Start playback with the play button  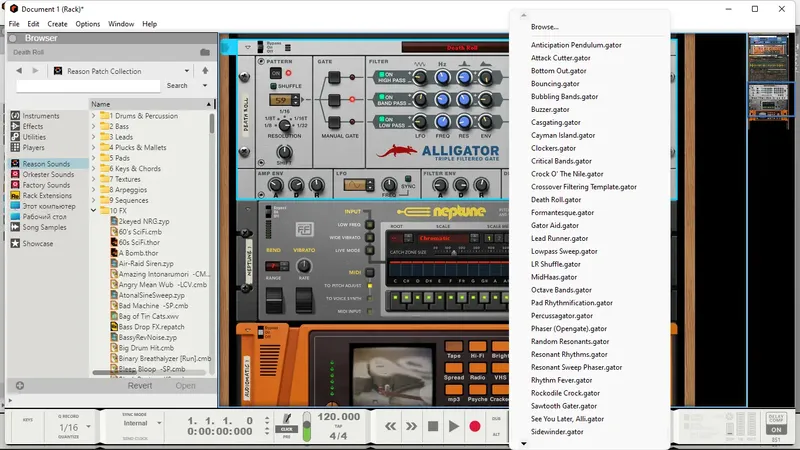tap(454, 426)
